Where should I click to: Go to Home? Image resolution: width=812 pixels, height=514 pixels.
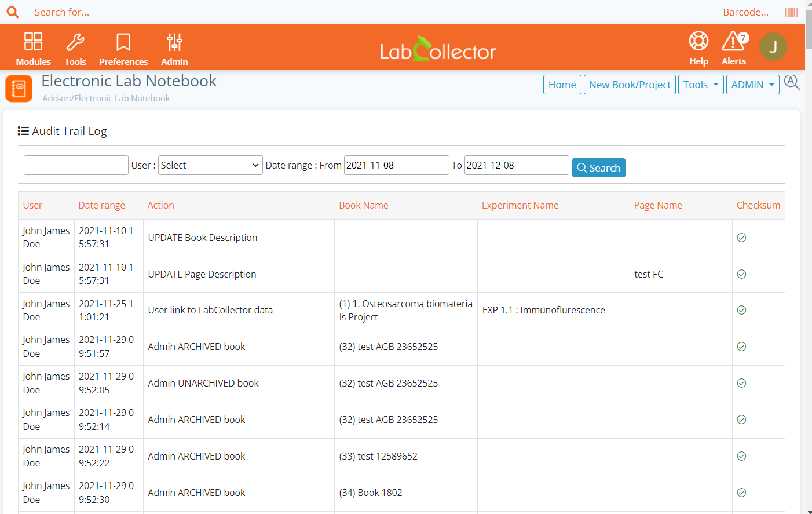pyautogui.click(x=562, y=85)
